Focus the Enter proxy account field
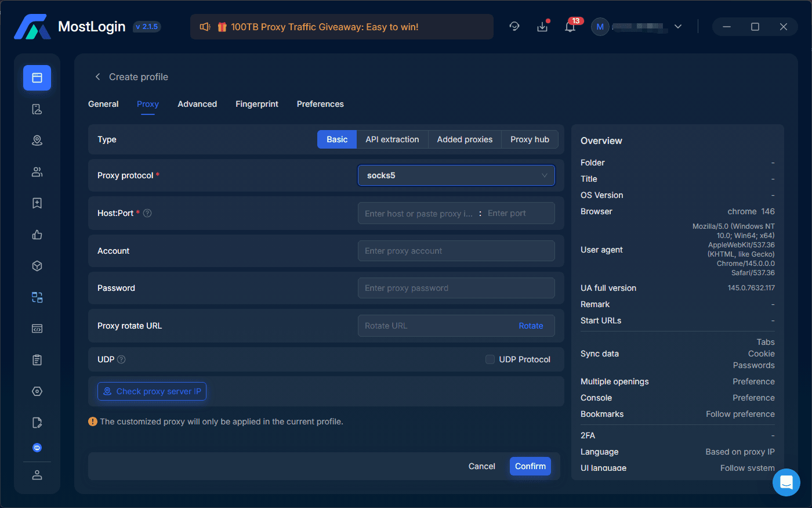This screenshot has height=508, width=812. pos(456,251)
